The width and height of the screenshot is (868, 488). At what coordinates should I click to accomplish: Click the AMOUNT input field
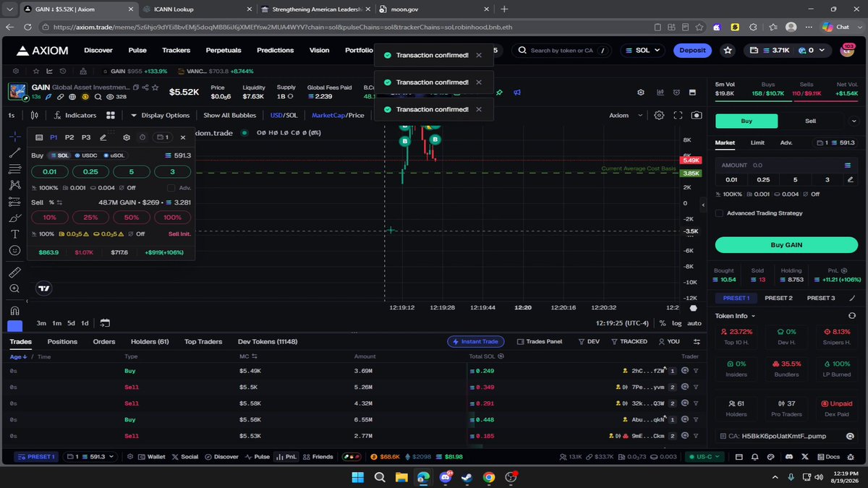click(x=787, y=165)
